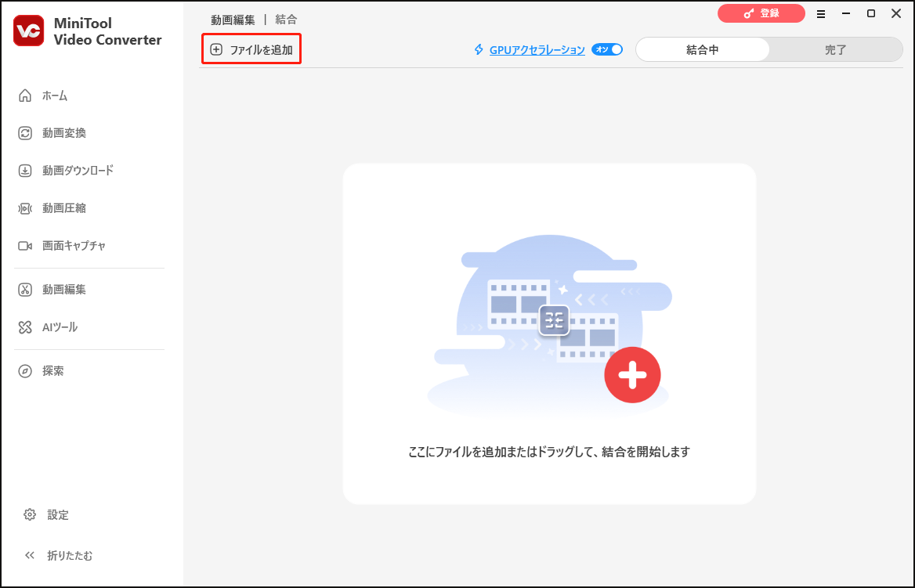
Task: Click the lightning bolt GPU icon
Action: click(479, 49)
